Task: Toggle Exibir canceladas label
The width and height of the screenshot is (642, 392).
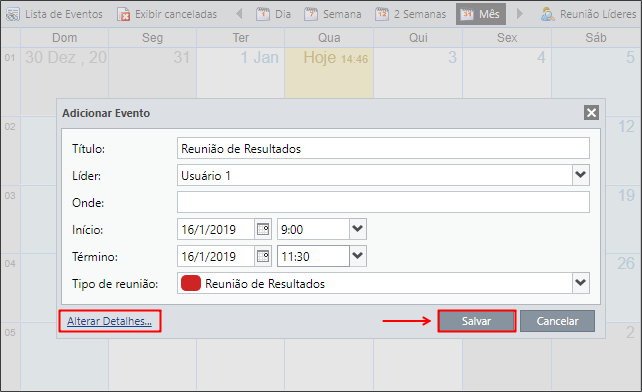Action: (176, 14)
